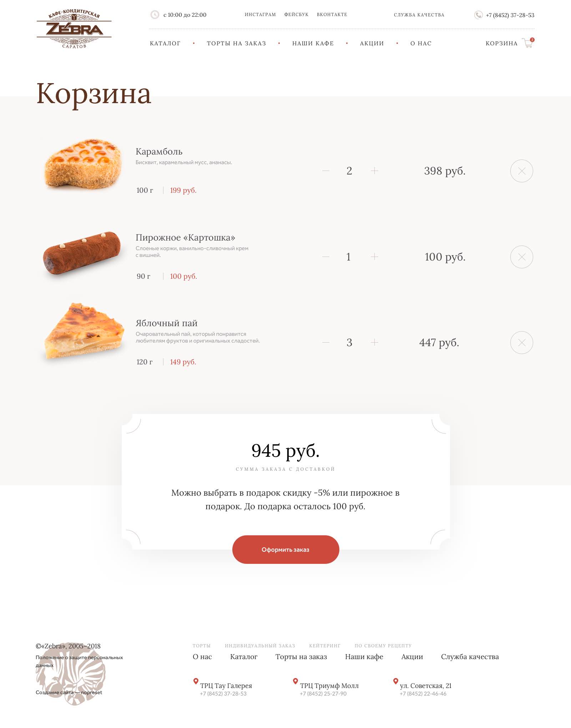The height and width of the screenshot is (728, 571).
Task: Click the phone icon in the header
Action: click(x=478, y=15)
